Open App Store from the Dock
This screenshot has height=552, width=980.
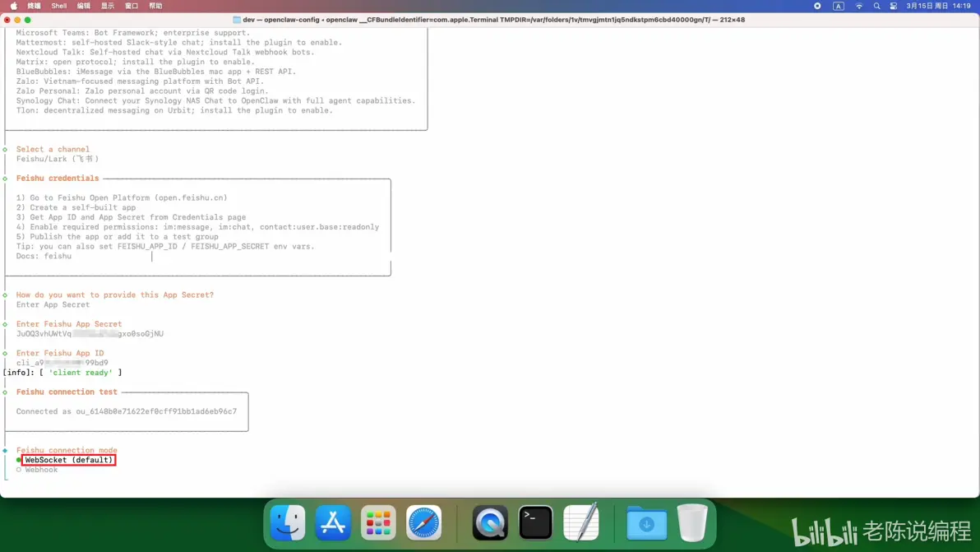(x=333, y=522)
